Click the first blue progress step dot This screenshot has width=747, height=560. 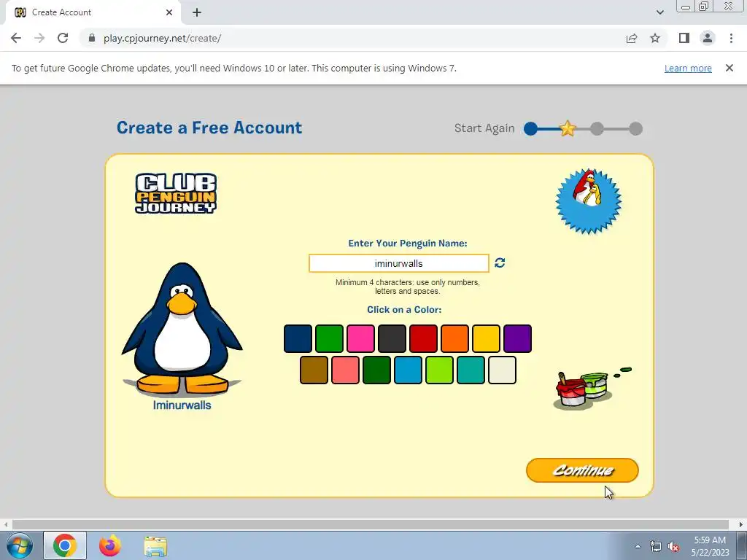[x=531, y=128]
